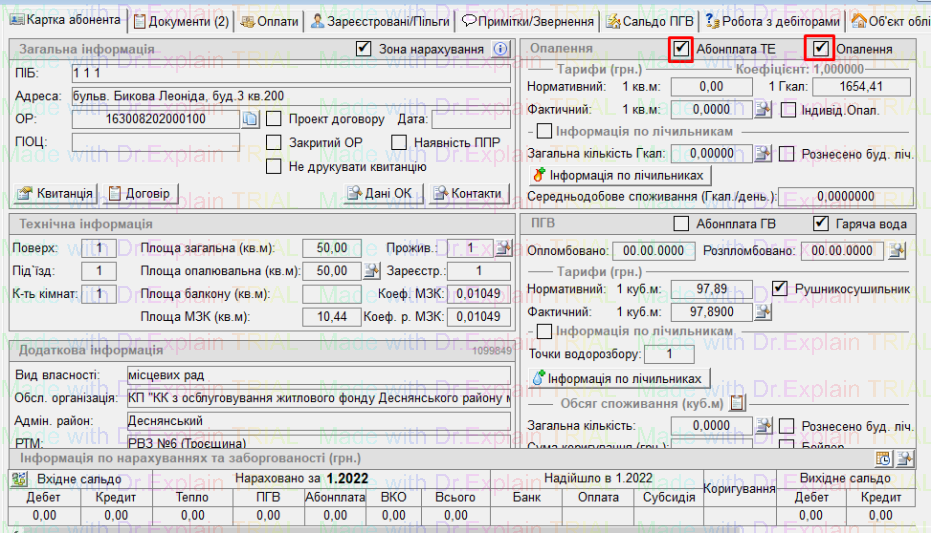This screenshot has width=931, height=533.
Task: Click edit icon beside Загальна кількість Гкал
Action: (763, 153)
